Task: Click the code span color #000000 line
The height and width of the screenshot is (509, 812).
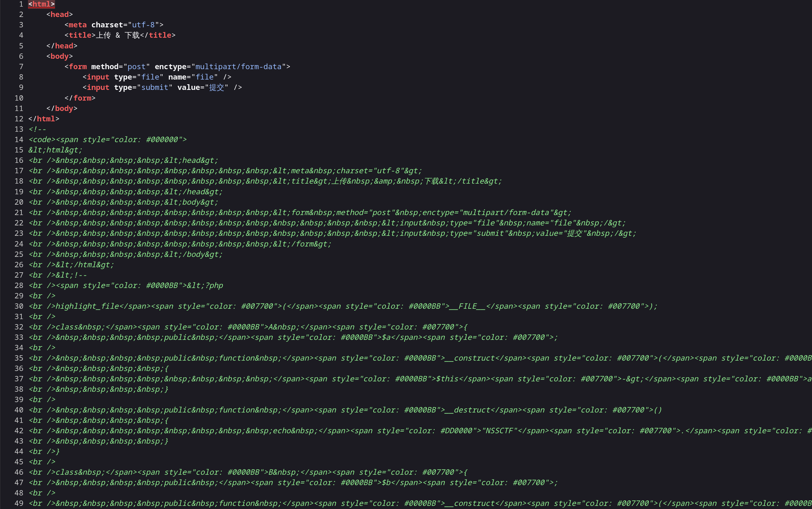Action: [x=107, y=140]
